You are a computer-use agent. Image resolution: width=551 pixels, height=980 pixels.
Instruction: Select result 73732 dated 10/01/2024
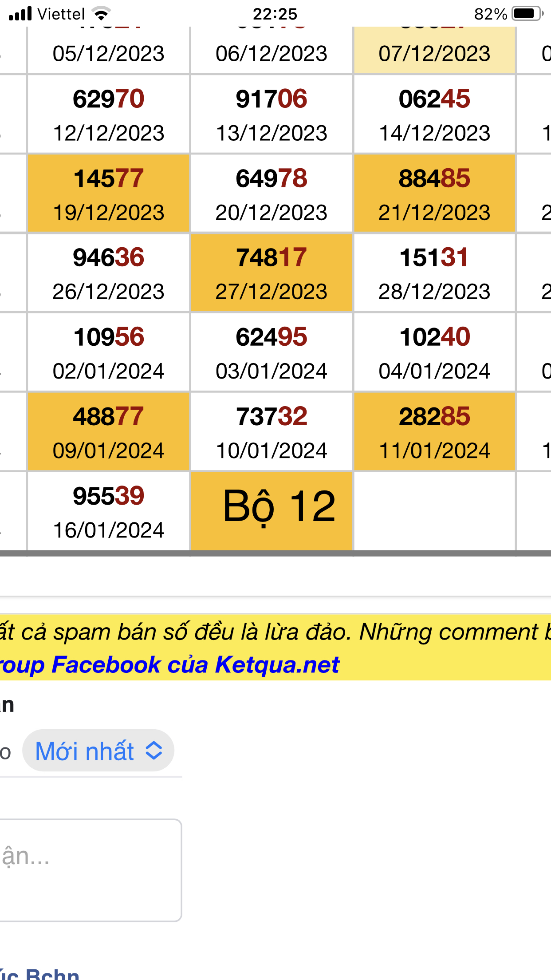click(272, 432)
